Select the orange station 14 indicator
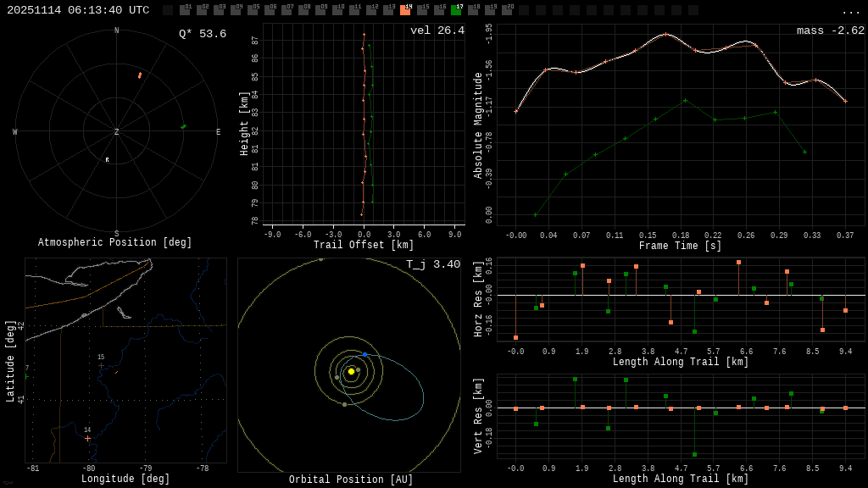Viewport: 868px width, 488px height. point(405,10)
